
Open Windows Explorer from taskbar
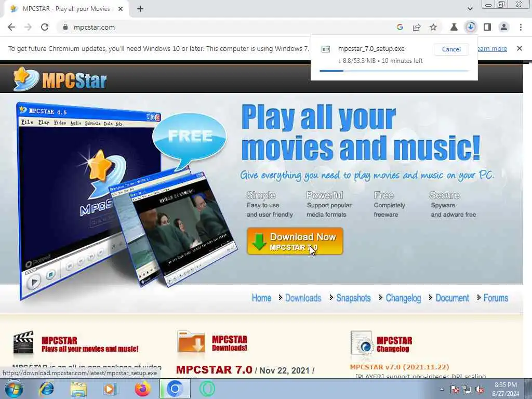pyautogui.click(x=78, y=389)
